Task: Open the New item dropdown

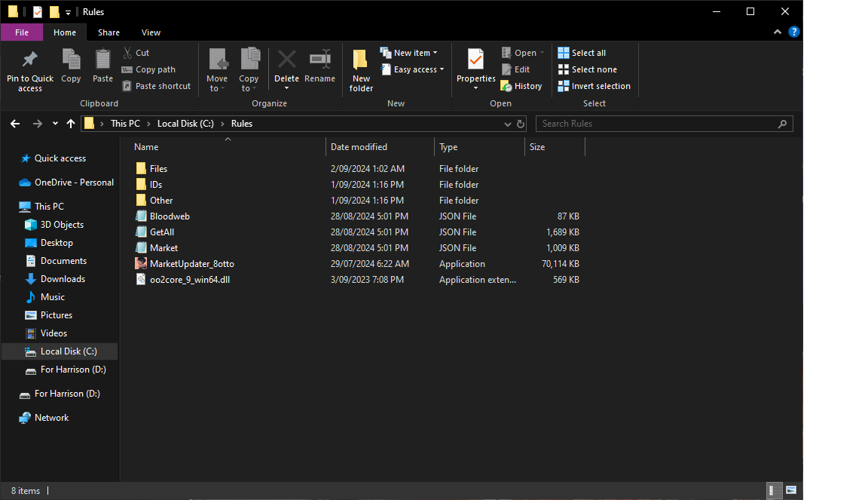Action: click(409, 53)
